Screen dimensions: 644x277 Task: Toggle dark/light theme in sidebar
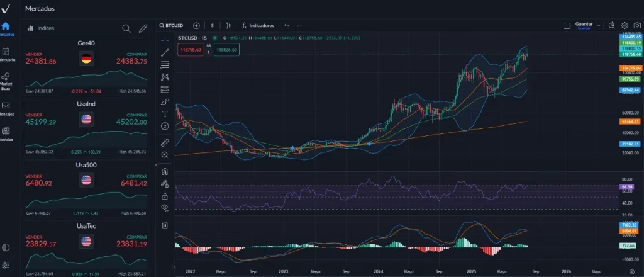tap(6, 247)
